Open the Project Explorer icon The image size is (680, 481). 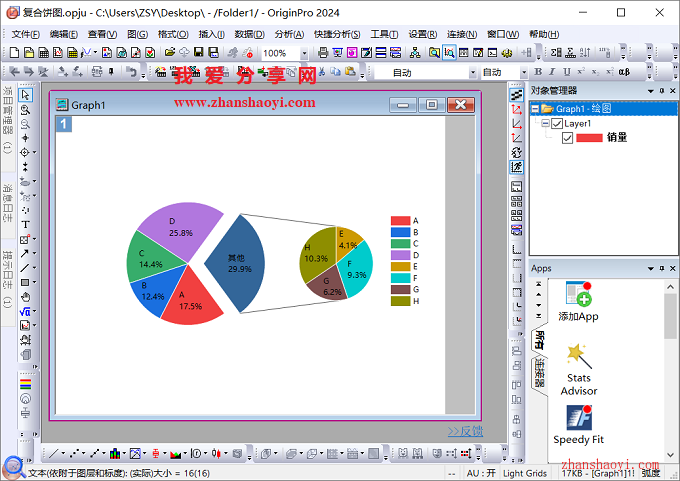click(x=434, y=53)
